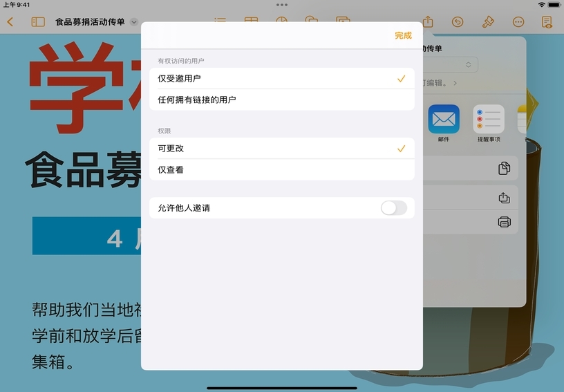This screenshot has width=564, height=392.
Task: Tap the Undo arrow icon
Action: [458, 22]
